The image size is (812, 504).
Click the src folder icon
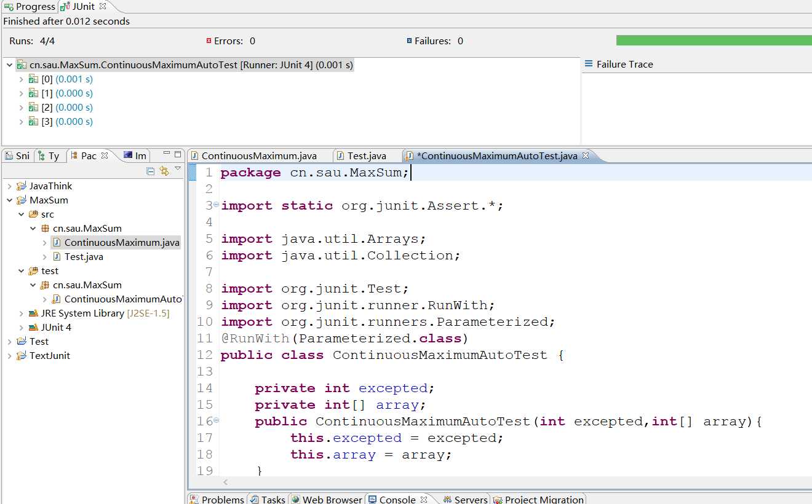coord(33,214)
